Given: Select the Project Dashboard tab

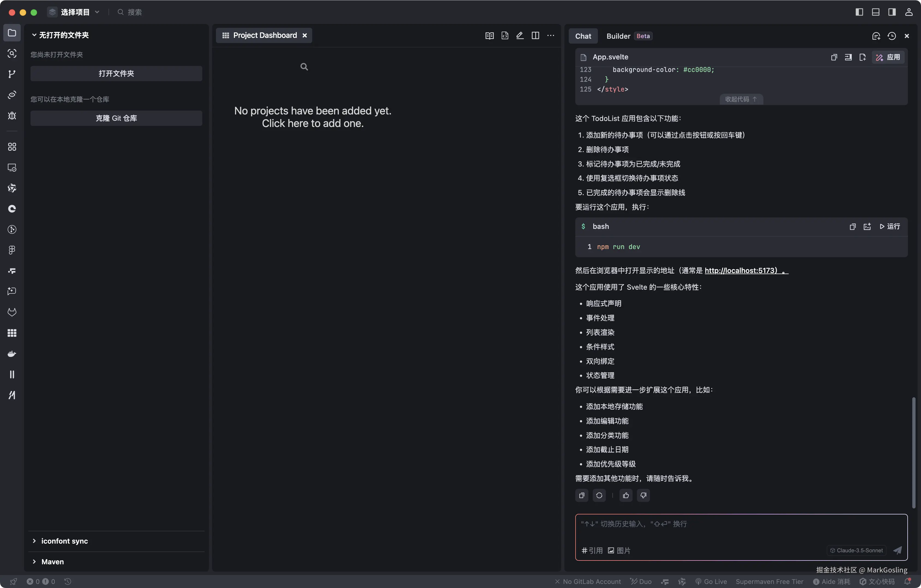Looking at the screenshot, I should tap(265, 35).
